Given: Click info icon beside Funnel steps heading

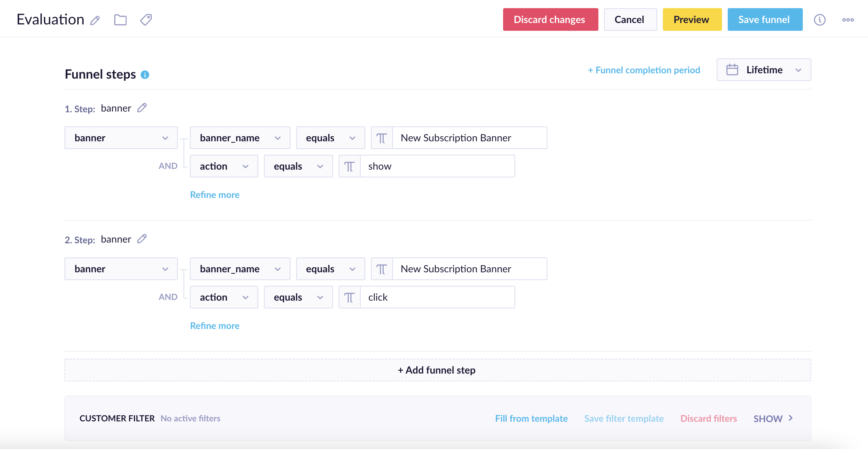Looking at the screenshot, I should point(145,75).
